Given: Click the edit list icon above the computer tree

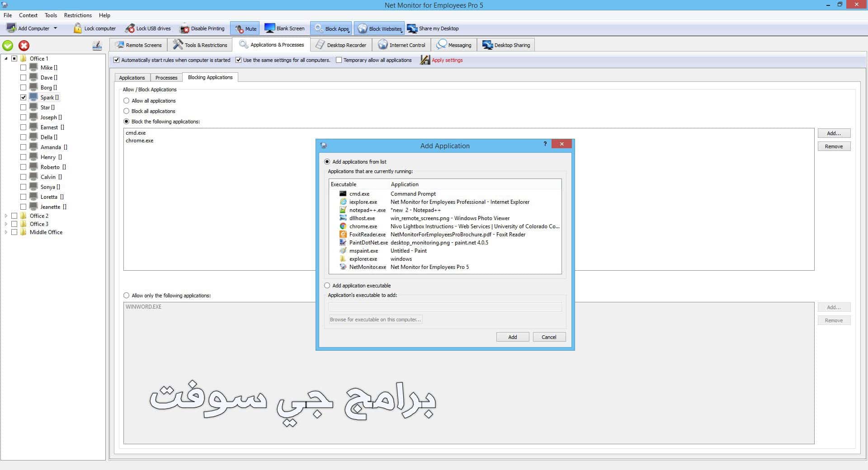Looking at the screenshot, I should coord(97,45).
